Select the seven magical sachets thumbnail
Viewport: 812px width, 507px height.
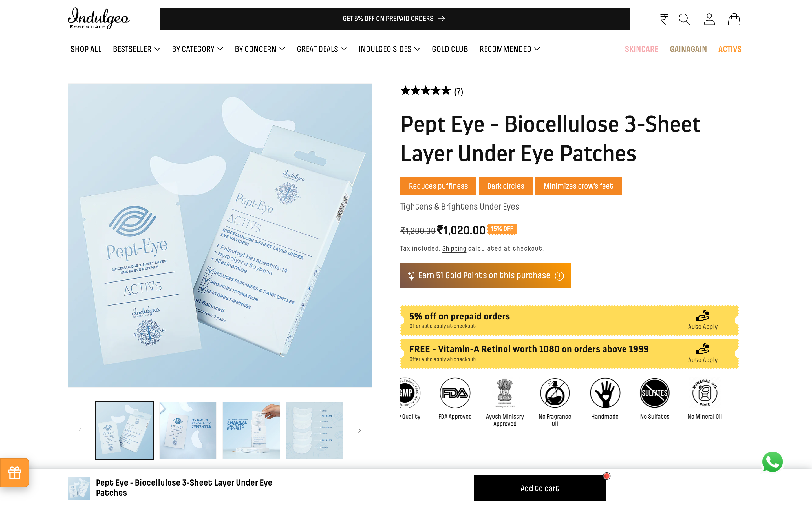(251, 430)
